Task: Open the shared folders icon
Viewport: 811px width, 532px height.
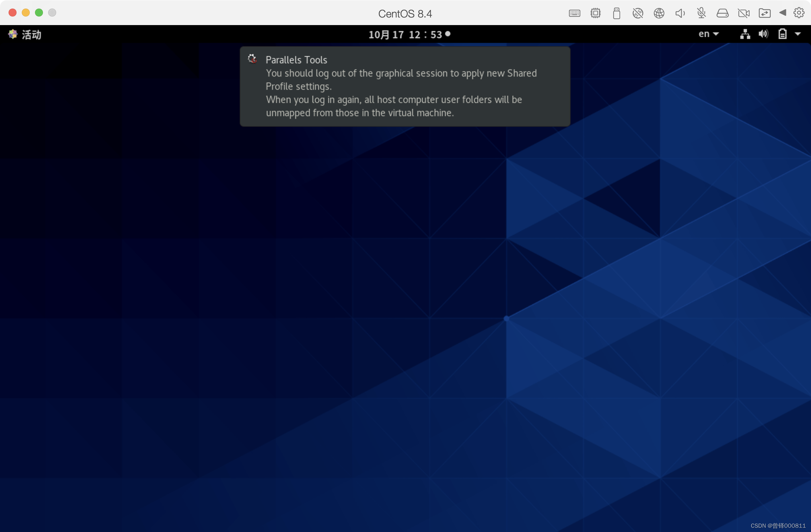Action: [764, 13]
